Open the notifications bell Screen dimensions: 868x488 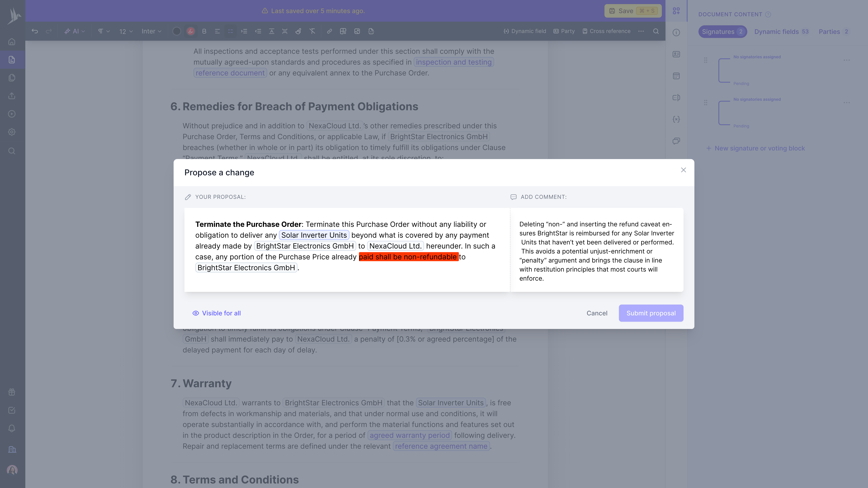coord(12,428)
